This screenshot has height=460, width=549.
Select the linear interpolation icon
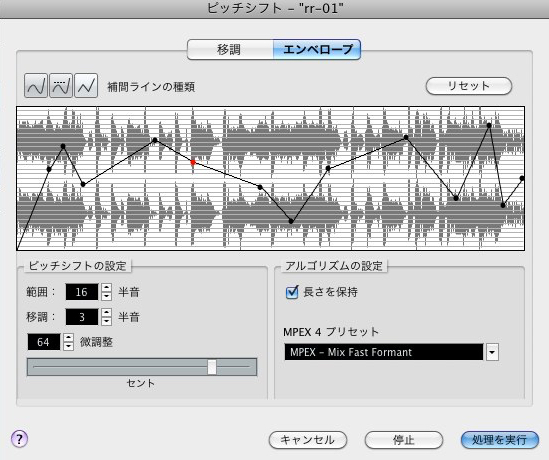(86, 86)
